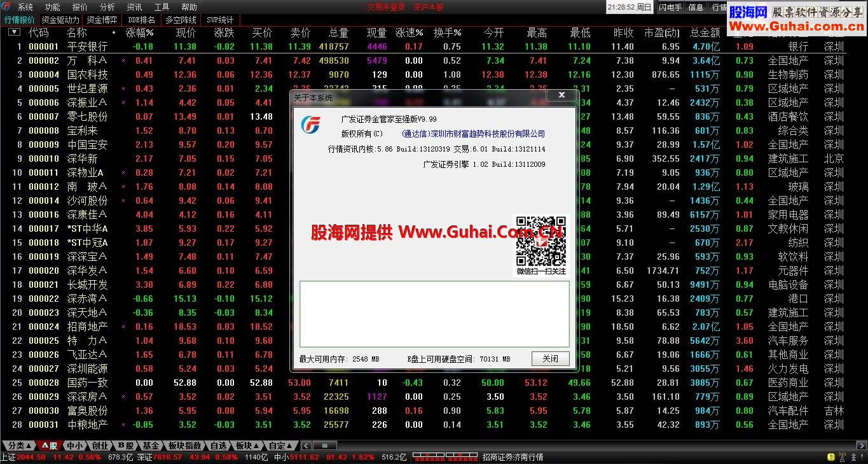The image size is (868, 464).
Task: Click the logo icon in About dialog
Action: pos(310,125)
